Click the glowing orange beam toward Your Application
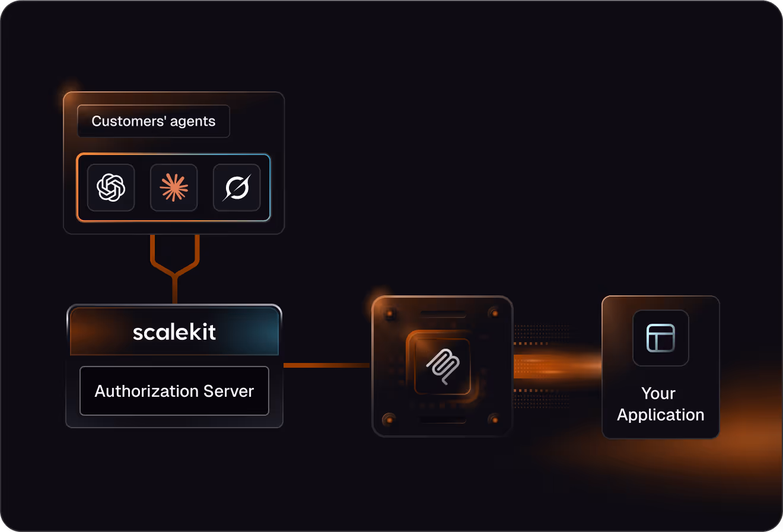This screenshot has height=532, width=783. tap(557, 367)
